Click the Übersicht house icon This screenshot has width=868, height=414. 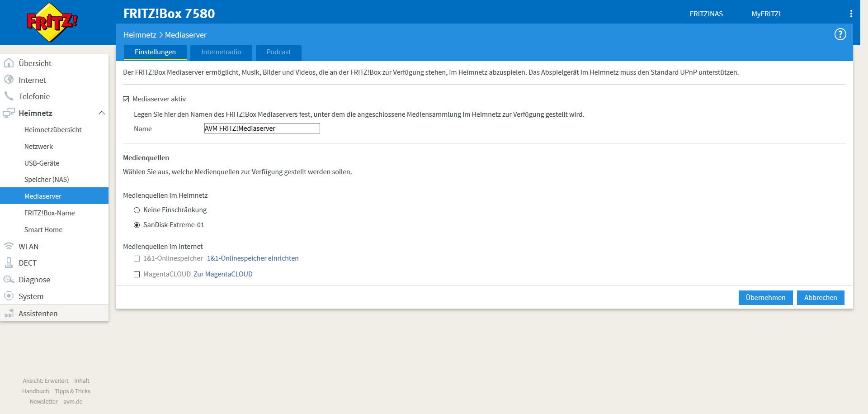(x=9, y=63)
